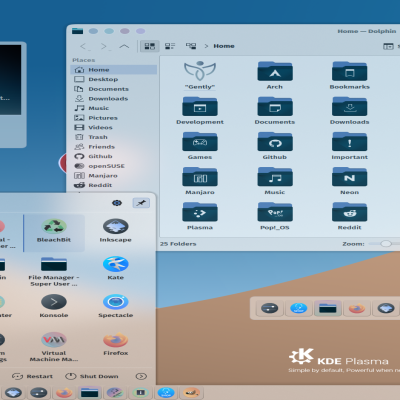Open Downloads in the Places sidebar
Image resolution: width=400 pixels, height=400 pixels.
tap(114, 99)
